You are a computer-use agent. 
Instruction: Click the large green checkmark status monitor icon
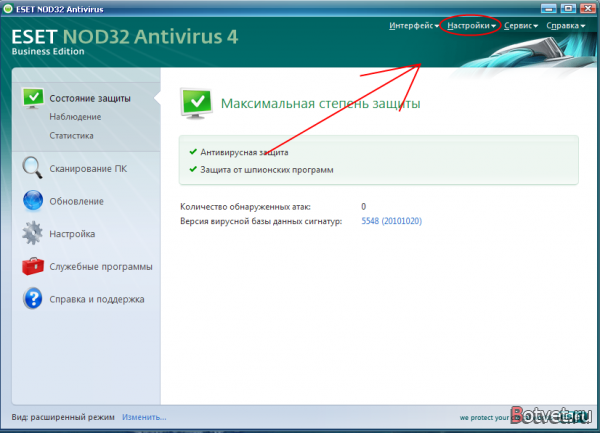click(x=197, y=103)
